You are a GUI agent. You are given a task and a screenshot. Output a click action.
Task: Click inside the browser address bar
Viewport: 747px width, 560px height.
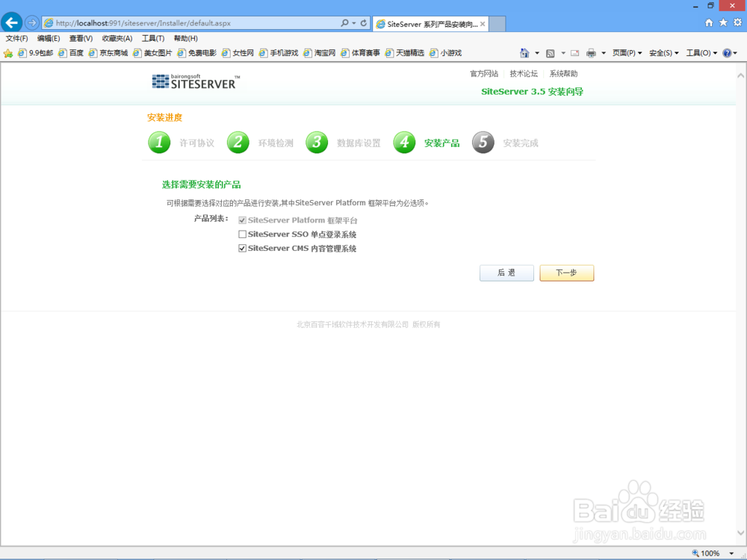[x=187, y=22]
